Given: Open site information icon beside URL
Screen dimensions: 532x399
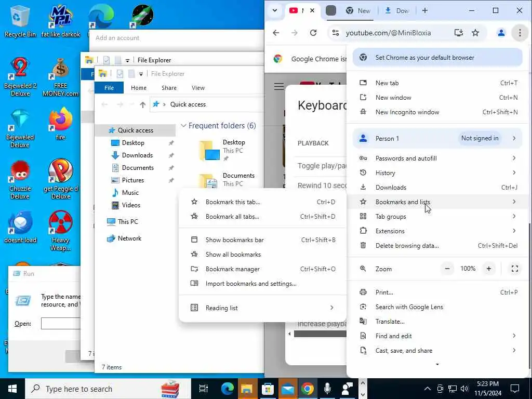Looking at the screenshot, I should point(336,33).
